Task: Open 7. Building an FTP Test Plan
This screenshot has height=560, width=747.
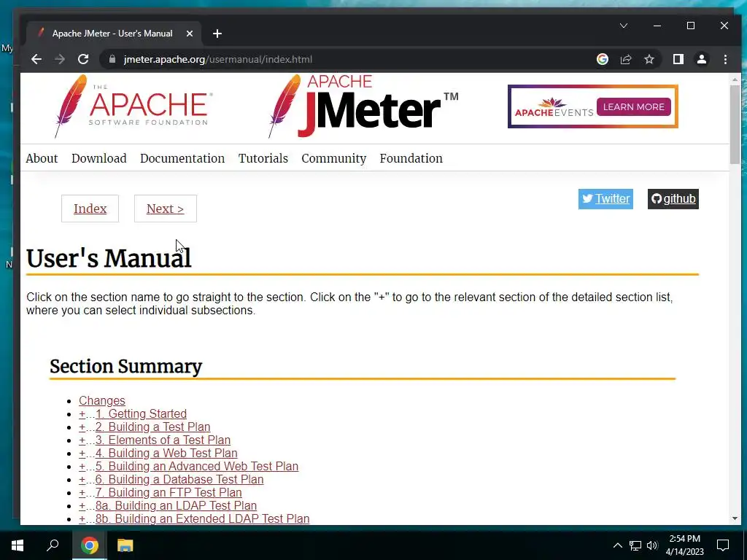Action: (x=169, y=492)
